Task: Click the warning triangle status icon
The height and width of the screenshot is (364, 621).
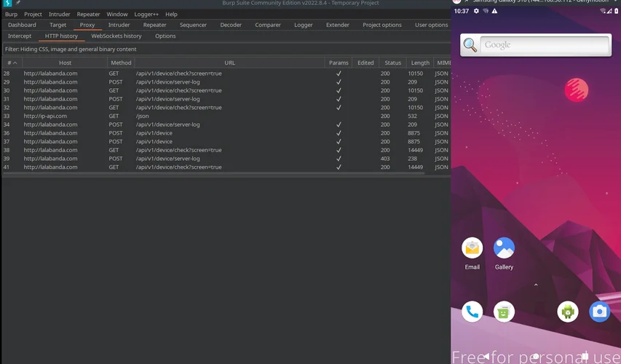Action: (494, 11)
